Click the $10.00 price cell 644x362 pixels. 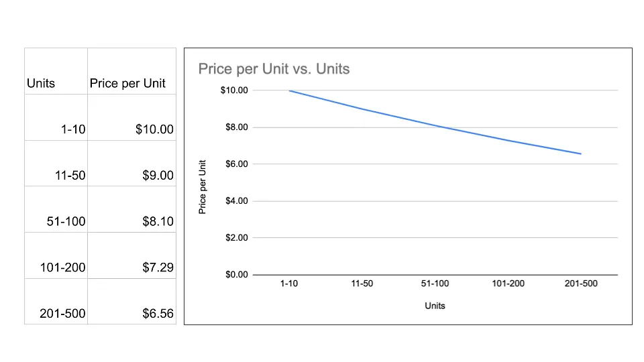pos(132,117)
